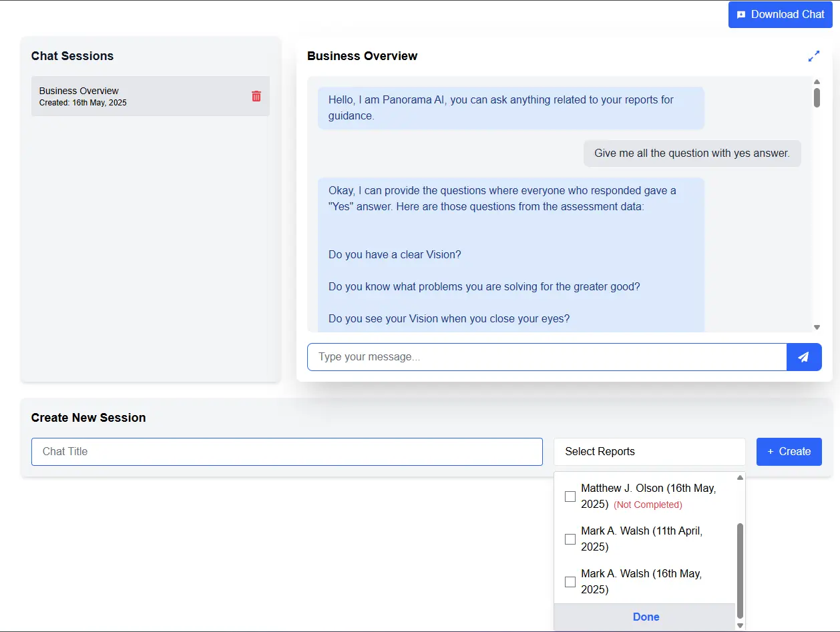
Task: Select Mark A. Walsh 16th May report
Action: click(x=570, y=581)
